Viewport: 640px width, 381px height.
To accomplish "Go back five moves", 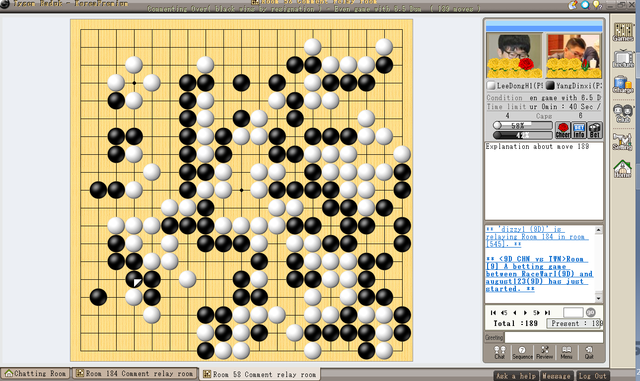I will pyautogui.click(x=504, y=313).
